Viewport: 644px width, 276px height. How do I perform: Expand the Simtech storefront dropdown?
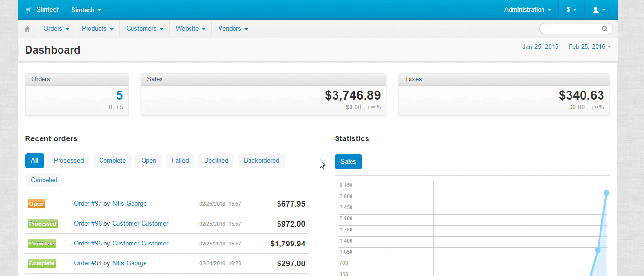[86, 10]
